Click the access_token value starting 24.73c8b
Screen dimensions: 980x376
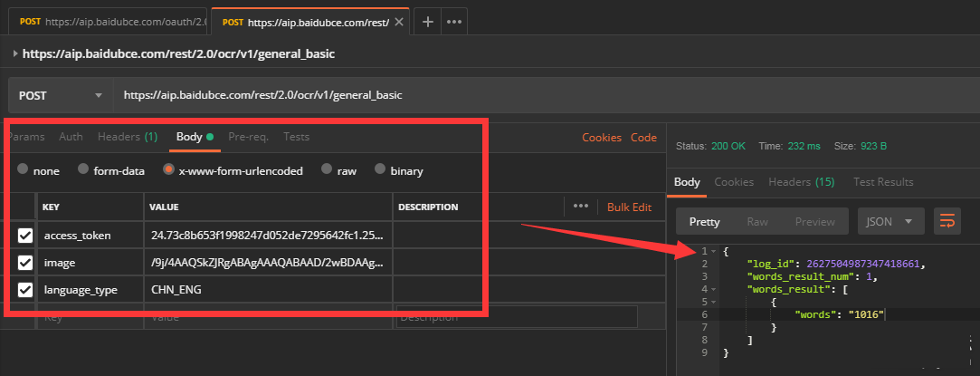[268, 236]
